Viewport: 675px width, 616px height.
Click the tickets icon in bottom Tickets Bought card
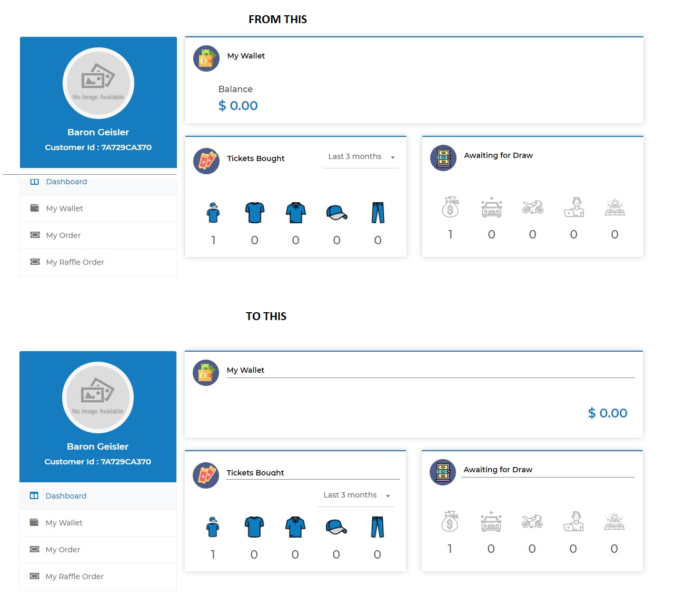206,475
